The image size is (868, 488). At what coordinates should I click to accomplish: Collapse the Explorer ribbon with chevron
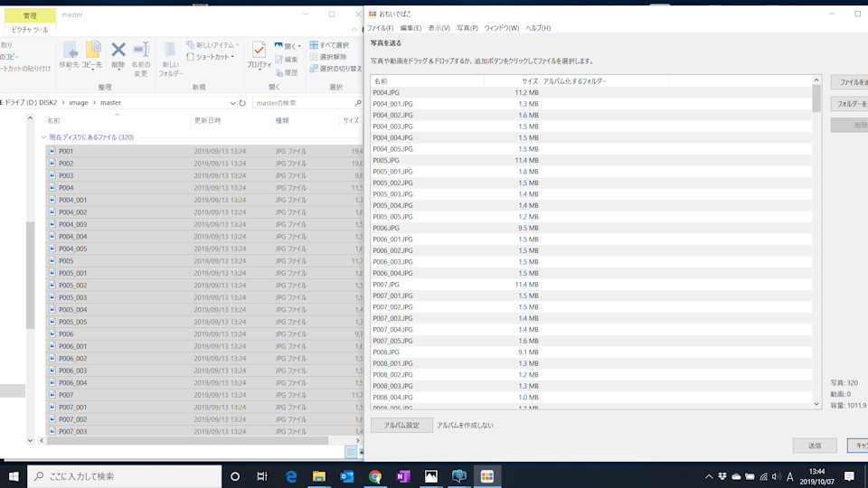(x=354, y=29)
